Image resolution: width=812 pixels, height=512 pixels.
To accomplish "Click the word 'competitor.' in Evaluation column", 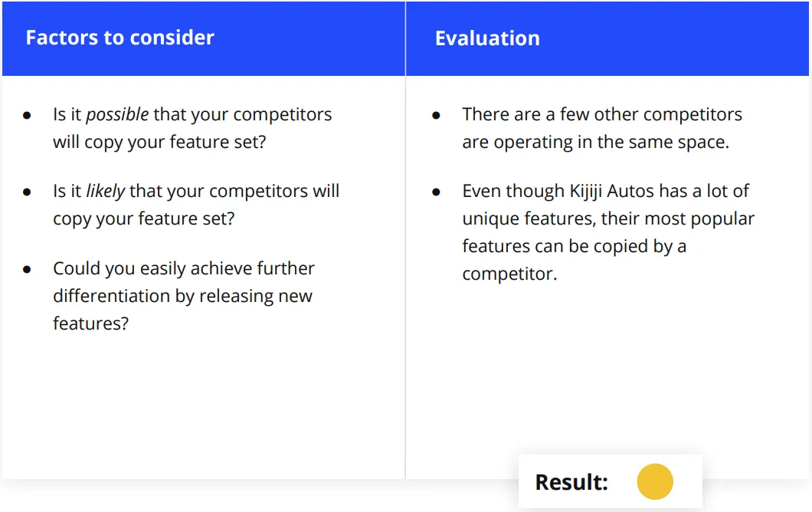I will [509, 274].
